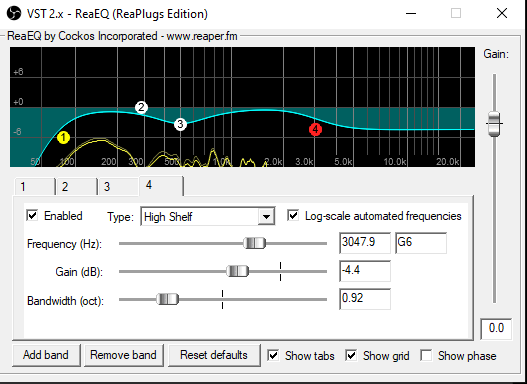Click the frequency value field showing 3047.9

coord(365,243)
